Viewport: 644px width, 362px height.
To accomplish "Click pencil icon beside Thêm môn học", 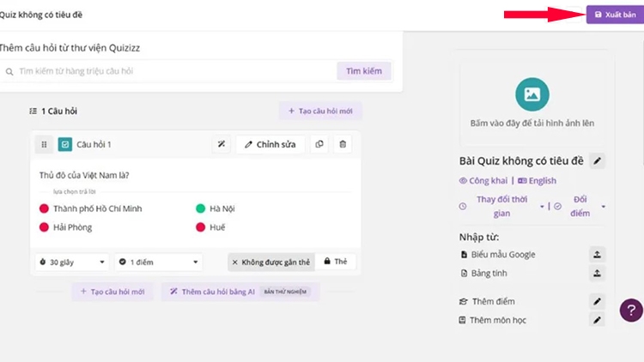I will pos(597,320).
